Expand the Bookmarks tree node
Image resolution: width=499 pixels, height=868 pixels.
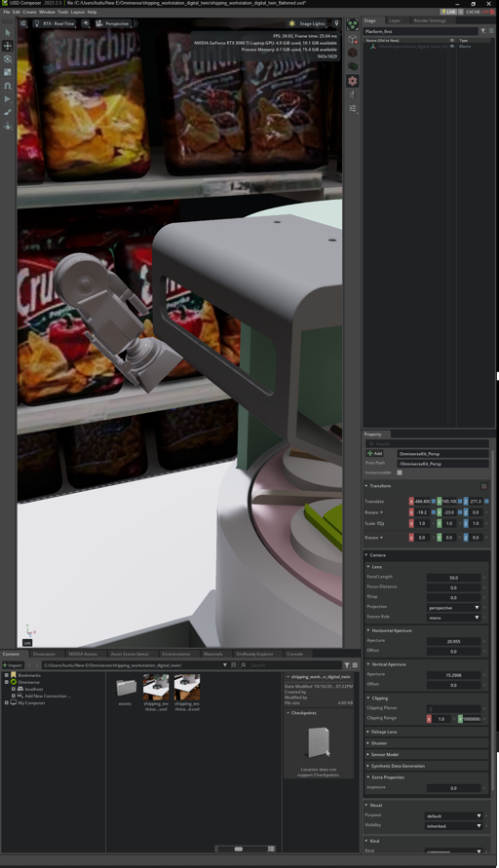(7, 675)
